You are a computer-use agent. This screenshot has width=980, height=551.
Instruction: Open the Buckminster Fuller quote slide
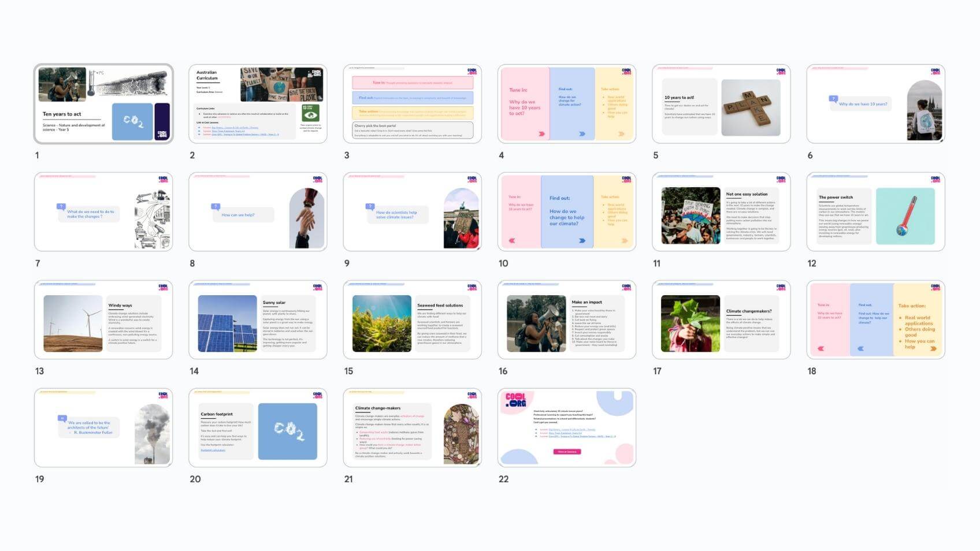(x=103, y=428)
